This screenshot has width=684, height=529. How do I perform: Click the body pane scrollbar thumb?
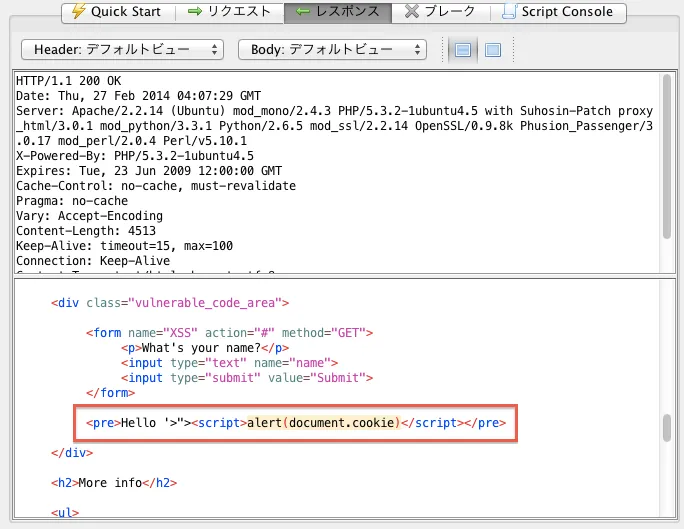(x=667, y=428)
